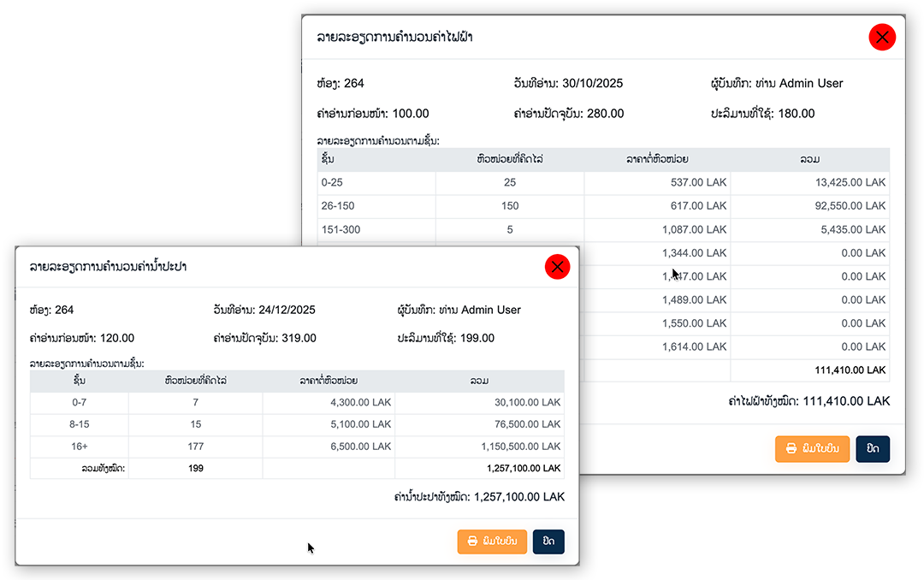
Task: Click the 13,425.00 LAK subtotal cell
Action: [x=809, y=183]
